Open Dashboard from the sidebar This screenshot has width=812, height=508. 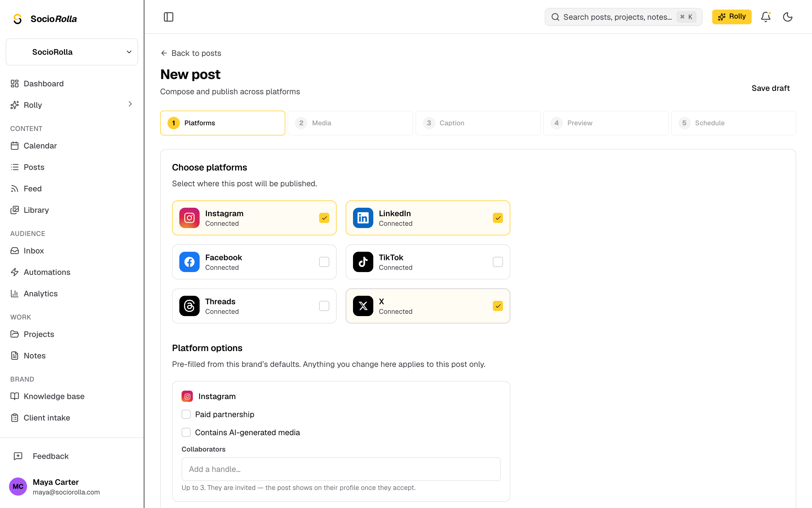[72, 84]
